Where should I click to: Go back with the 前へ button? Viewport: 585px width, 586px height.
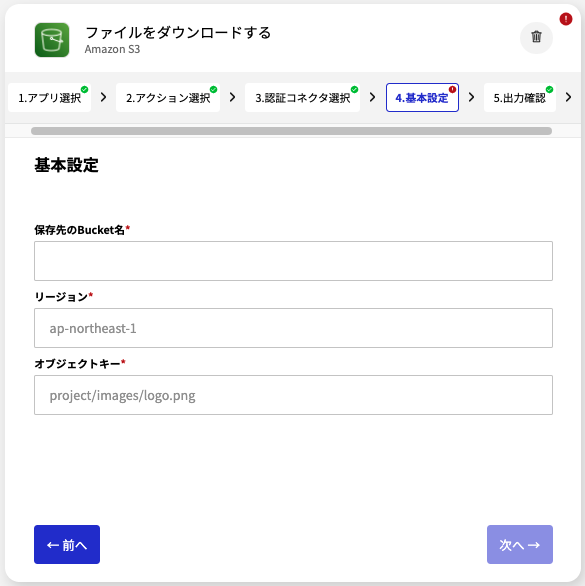click(67, 545)
